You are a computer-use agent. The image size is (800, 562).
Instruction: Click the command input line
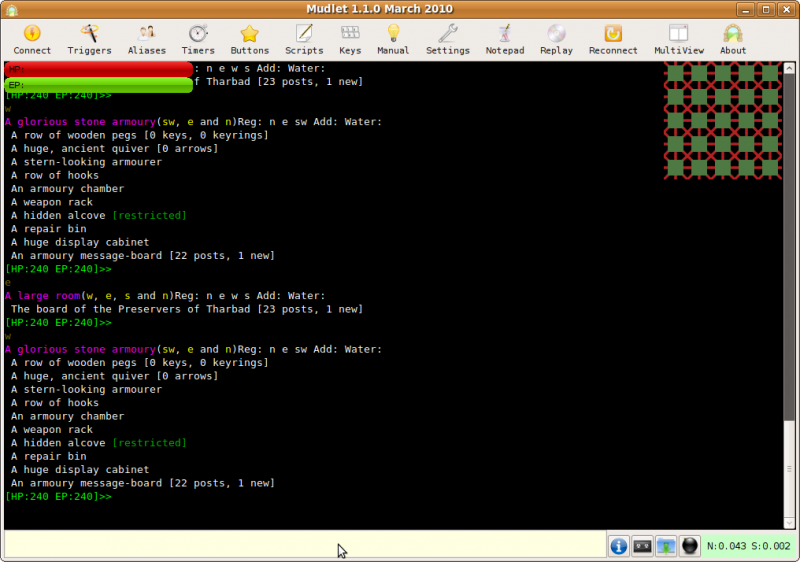305,545
